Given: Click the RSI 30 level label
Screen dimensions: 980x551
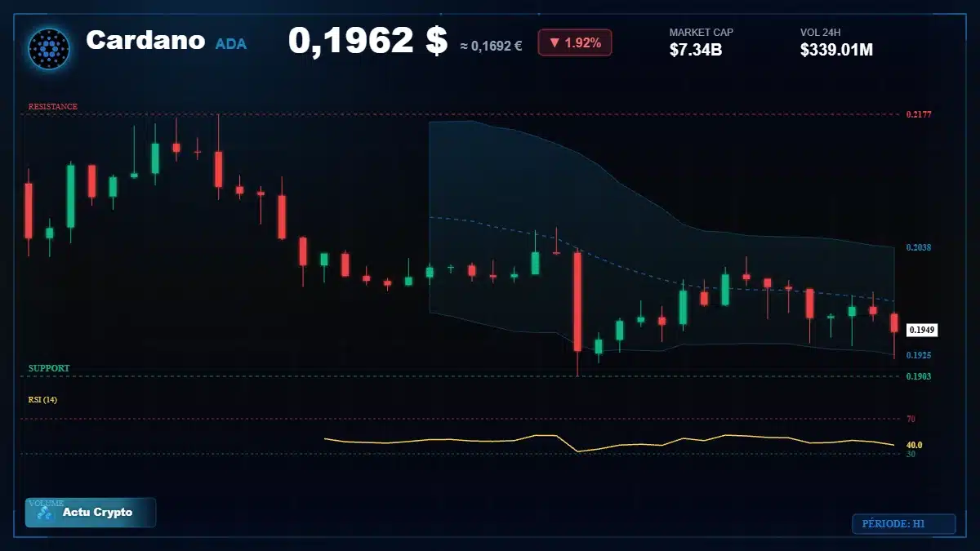Looking at the screenshot, I should pos(911,453).
